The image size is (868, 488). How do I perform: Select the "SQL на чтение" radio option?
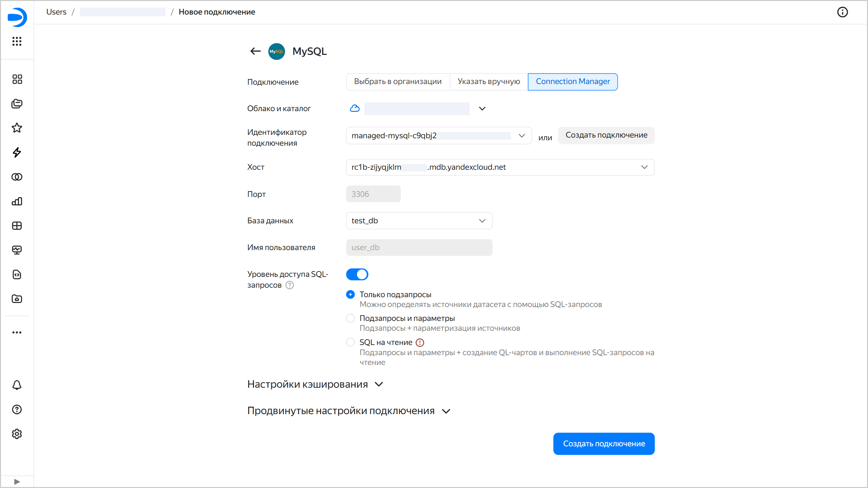click(x=350, y=342)
